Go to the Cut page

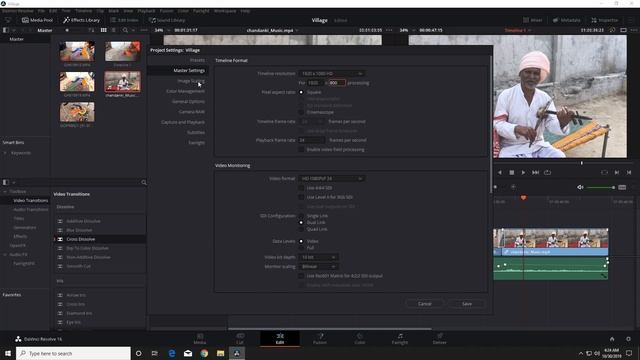point(240,339)
